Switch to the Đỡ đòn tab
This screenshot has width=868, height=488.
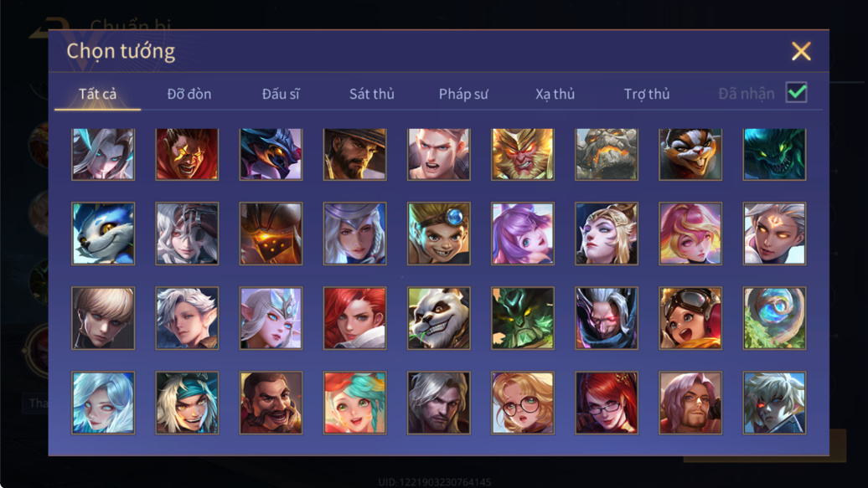(189, 94)
